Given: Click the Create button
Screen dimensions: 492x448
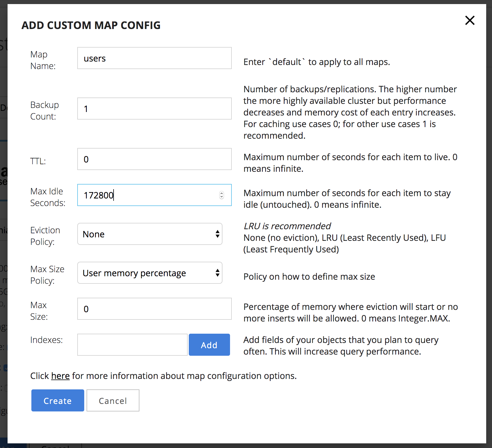Looking at the screenshot, I should 58,401.
